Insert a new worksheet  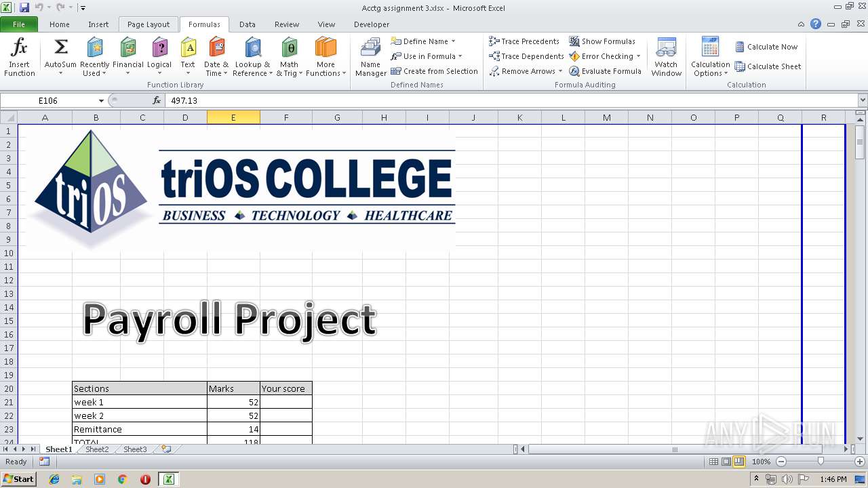tap(165, 449)
